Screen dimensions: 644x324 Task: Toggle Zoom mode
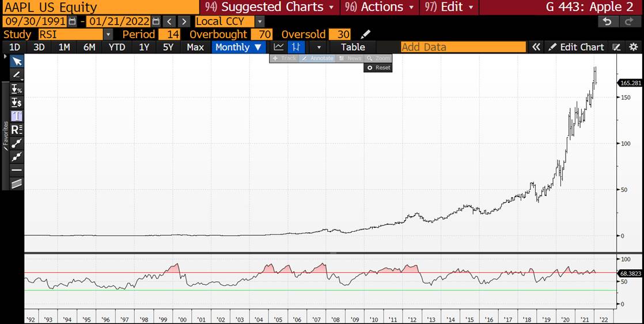(378, 58)
